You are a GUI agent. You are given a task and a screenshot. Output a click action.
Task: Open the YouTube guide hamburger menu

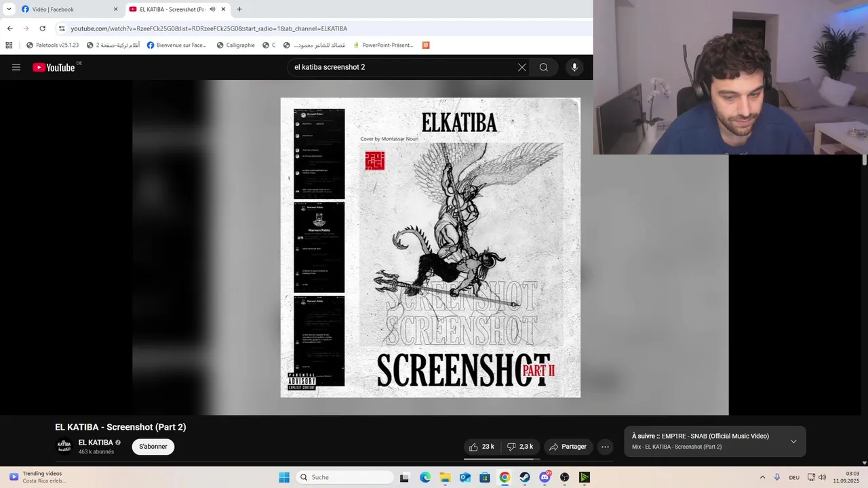click(16, 67)
